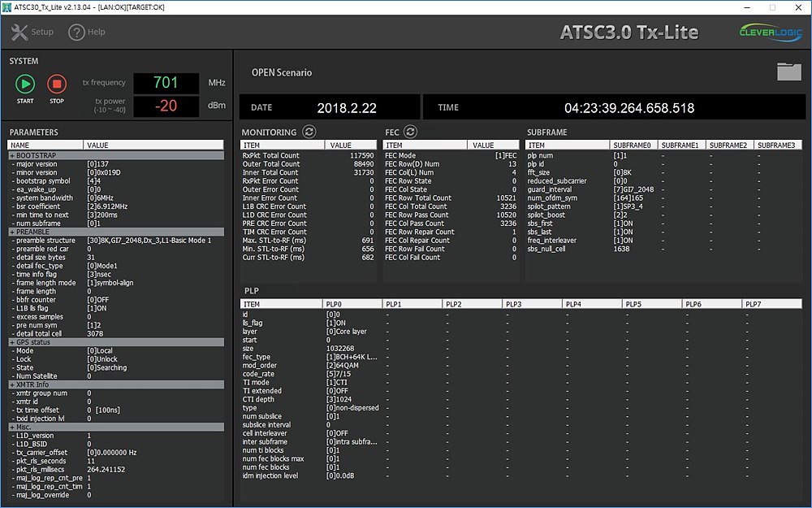Click the DATE value 2018.2.22
Image resolution: width=812 pixels, height=508 pixels.
click(x=347, y=108)
